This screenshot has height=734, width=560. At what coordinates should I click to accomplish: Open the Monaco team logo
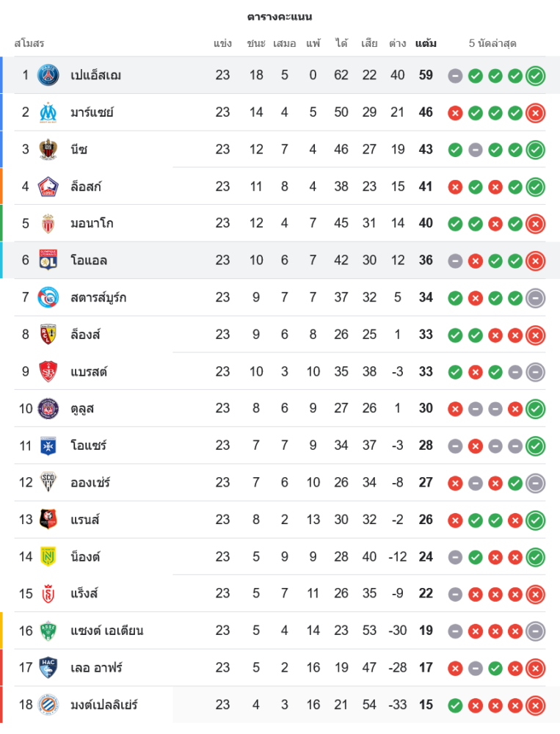click(48, 223)
